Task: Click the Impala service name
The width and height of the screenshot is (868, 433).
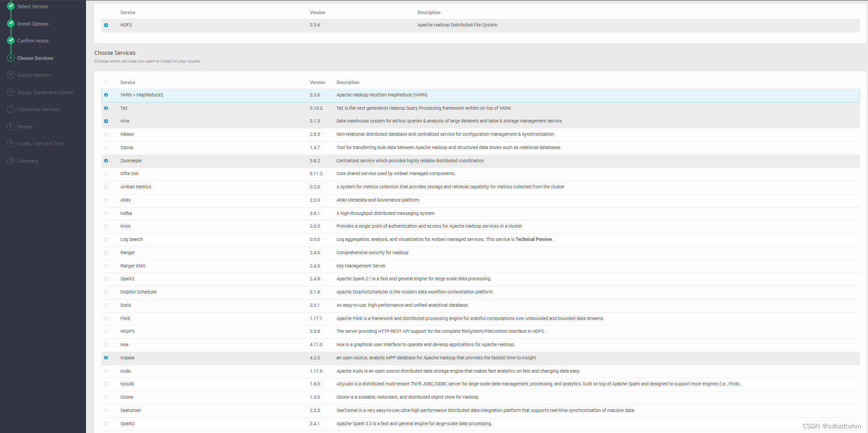Action: pos(127,358)
